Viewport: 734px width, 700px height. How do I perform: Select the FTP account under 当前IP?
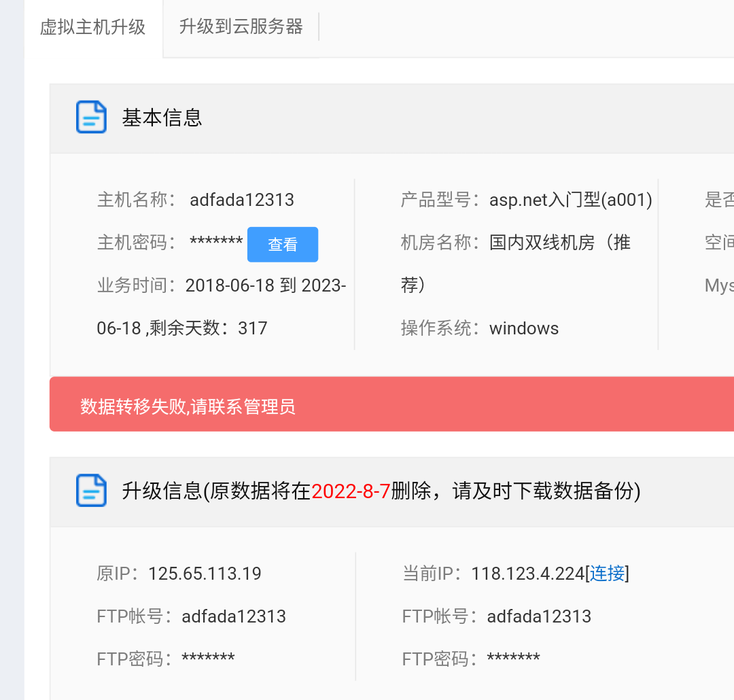pyautogui.click(x=539, y=616)
